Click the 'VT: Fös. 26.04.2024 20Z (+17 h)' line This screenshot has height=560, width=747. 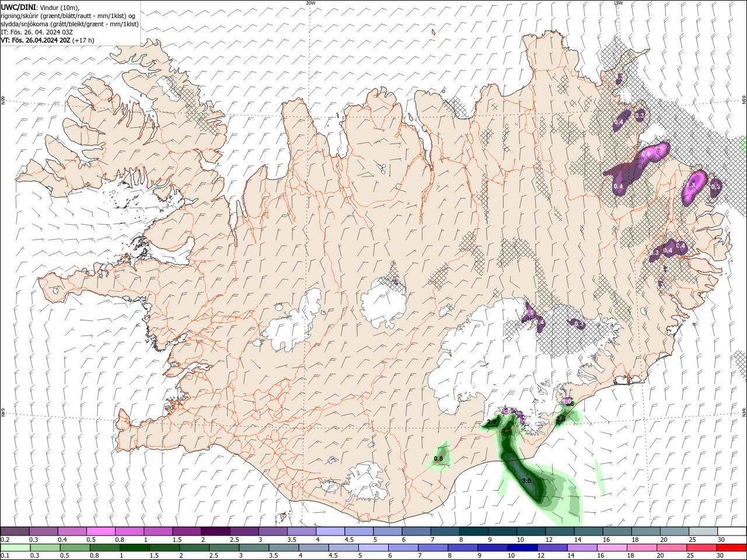coord(48,40)
